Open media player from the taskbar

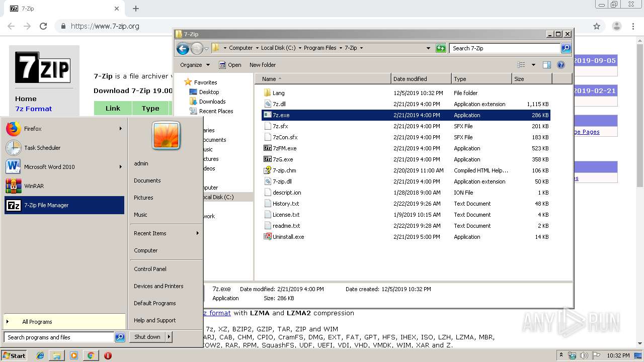click(x=74, y=355)
